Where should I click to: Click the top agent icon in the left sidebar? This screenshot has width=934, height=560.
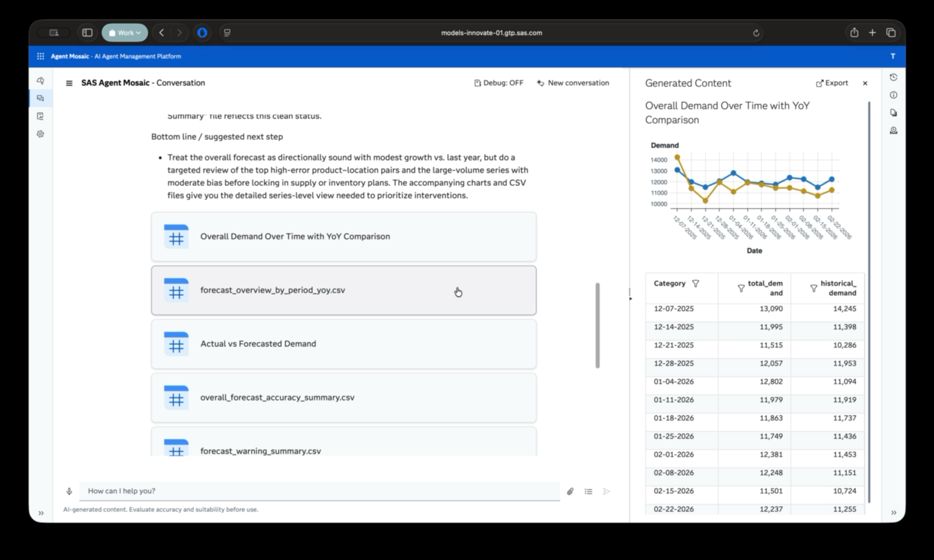coord(40,80)
